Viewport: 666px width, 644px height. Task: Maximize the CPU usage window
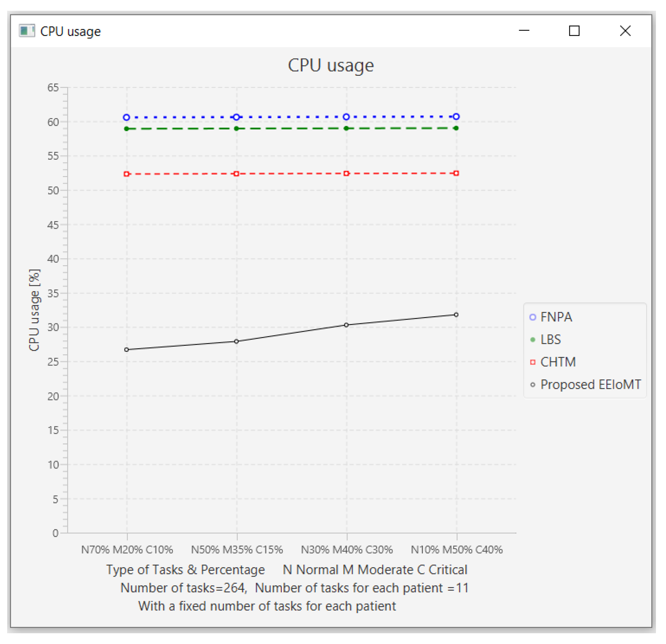[x=574, y=31]
